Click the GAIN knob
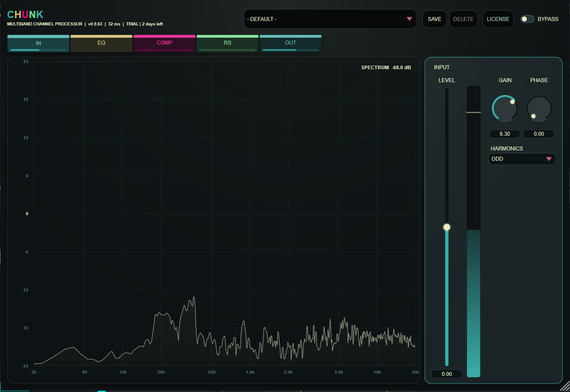Viewport: 570px width, 392px height. 505,108
